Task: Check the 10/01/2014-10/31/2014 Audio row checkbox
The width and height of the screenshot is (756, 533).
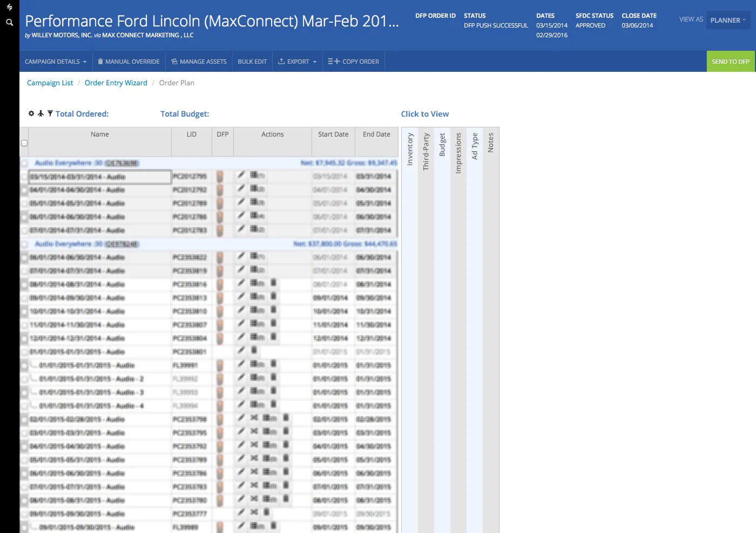Action: click(x=24, y=312)
